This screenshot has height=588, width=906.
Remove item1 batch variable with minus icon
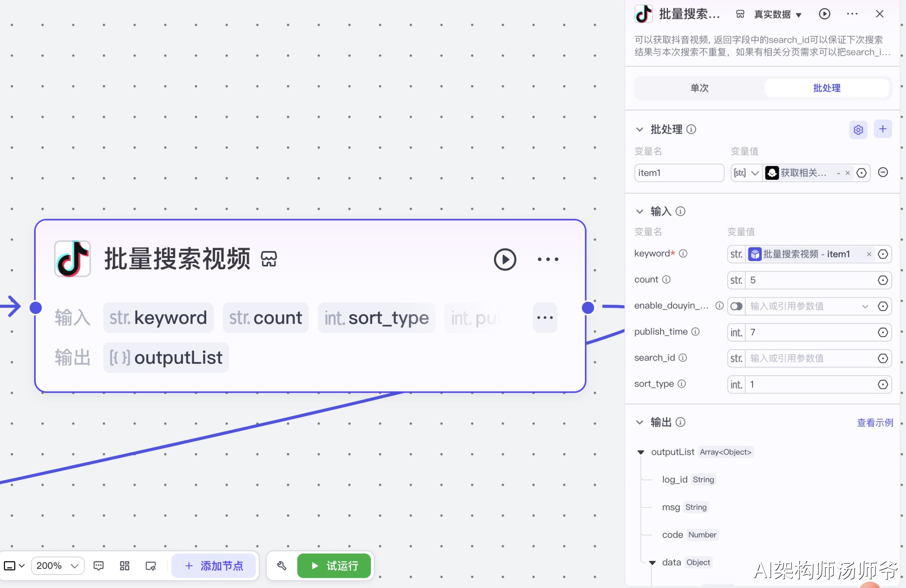point(883,173)
